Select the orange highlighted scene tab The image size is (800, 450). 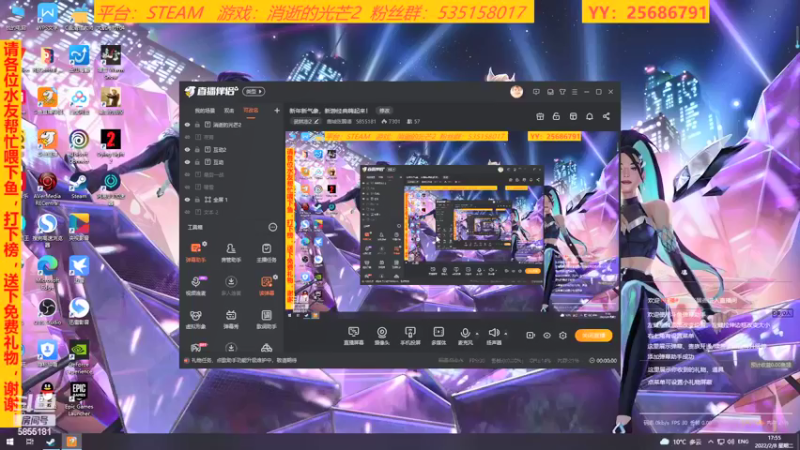251,111
